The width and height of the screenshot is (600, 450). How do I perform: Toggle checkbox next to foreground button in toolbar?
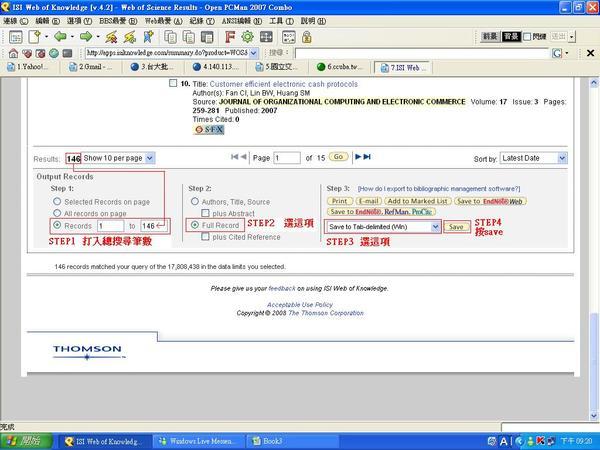point(527,37)
